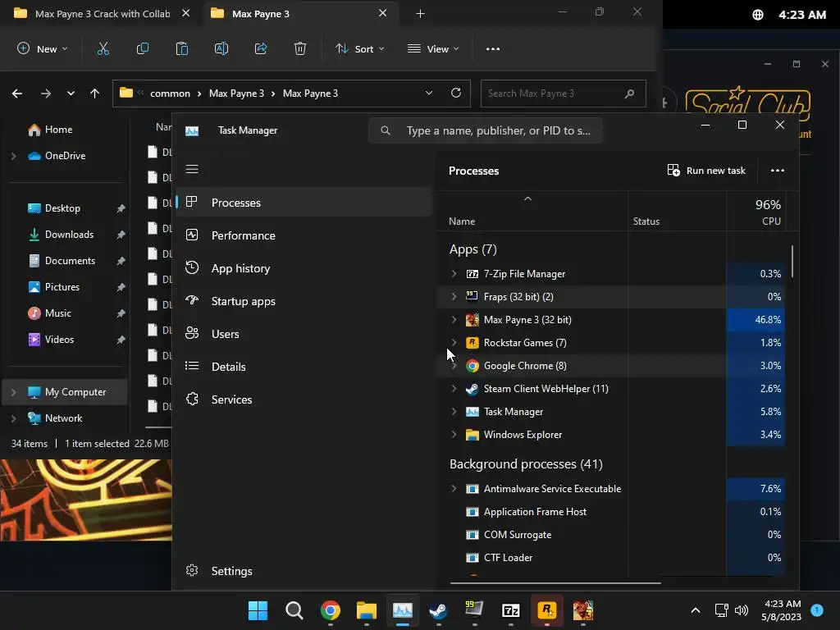Select the CTF Loader process row
The image size is (840, 630).
click(x=611, y=558)
